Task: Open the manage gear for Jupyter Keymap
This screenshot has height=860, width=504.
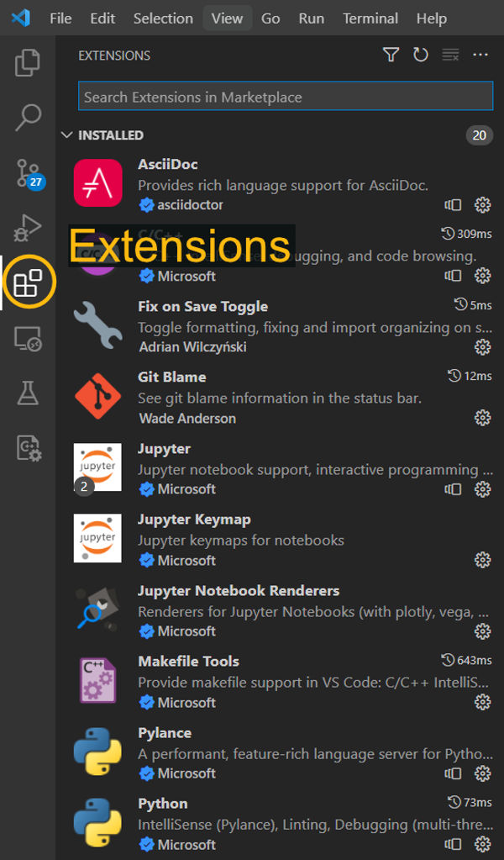Action: click(482, 560)
